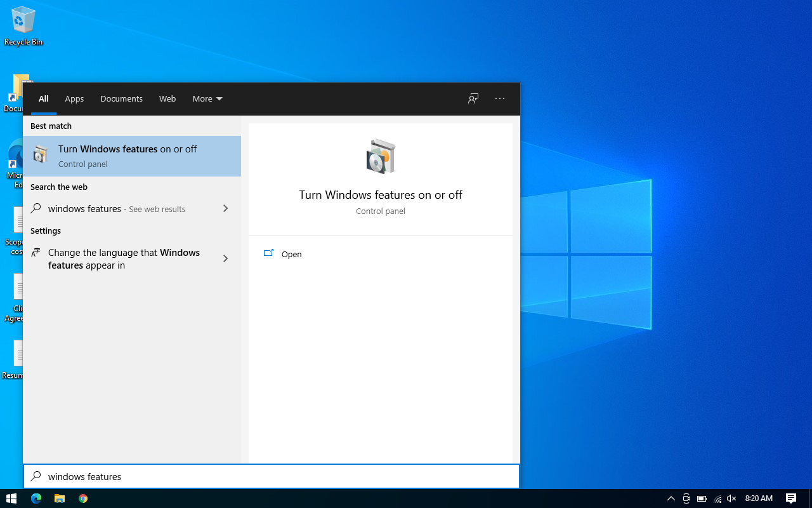
Task: Launch Google Chrome from the taskbar
Action: click(x=82, y=498)
